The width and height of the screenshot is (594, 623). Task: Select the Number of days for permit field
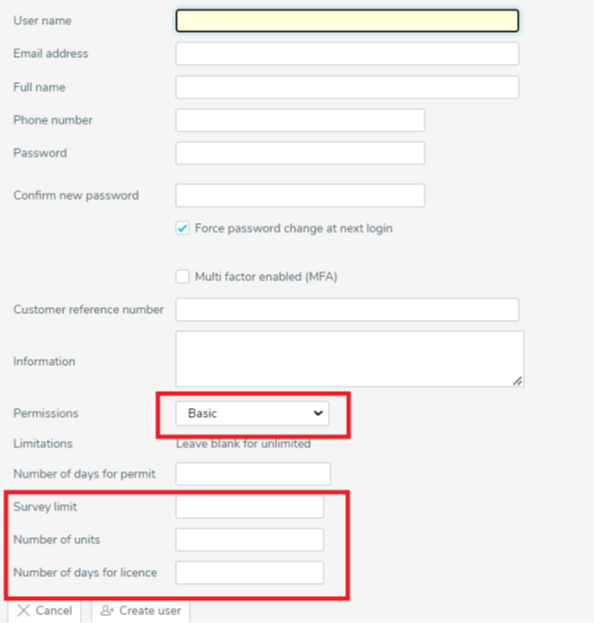pyautogui.click(x=253, y=474)
